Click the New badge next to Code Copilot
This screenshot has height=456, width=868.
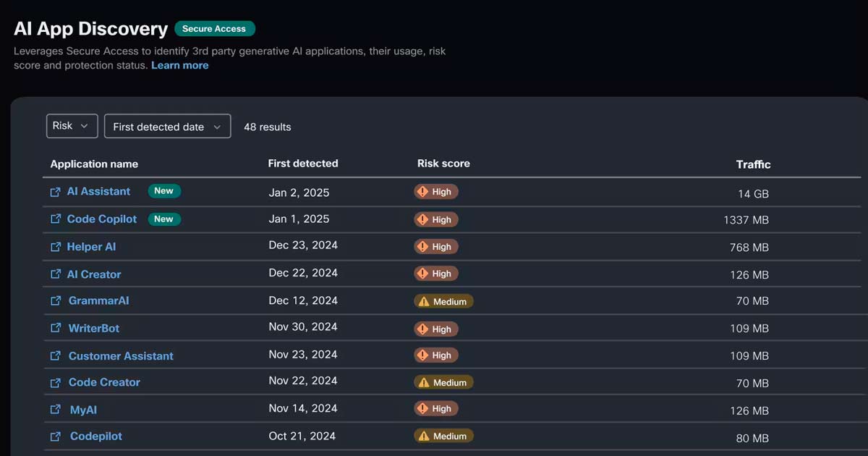pyautogui.click(x=164, y=219)
